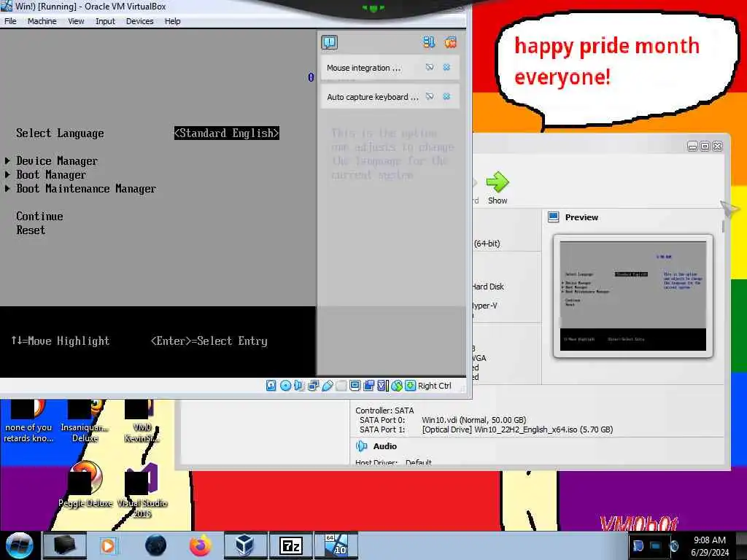Viewport: 747px width, 560px height.
Task: Click the keep-finished-notifications icon in notification panel
Action: click(429, 42)
